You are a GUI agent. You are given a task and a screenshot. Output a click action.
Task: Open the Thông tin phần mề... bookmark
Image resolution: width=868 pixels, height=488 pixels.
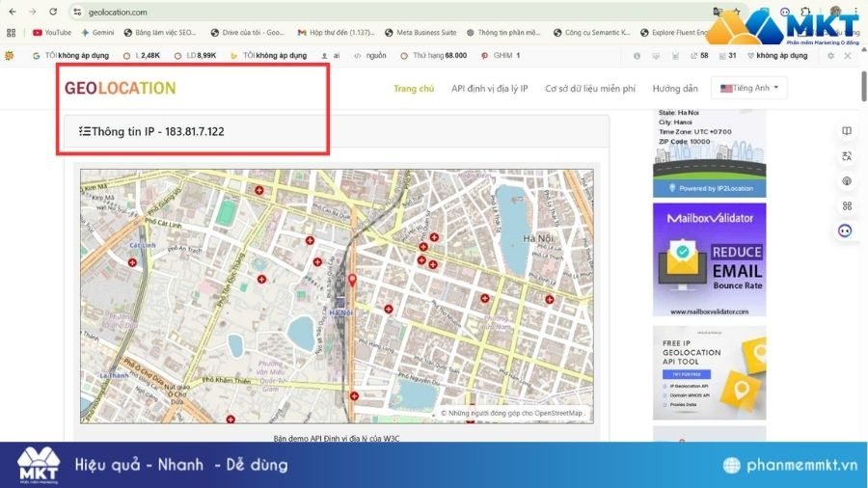503,33
